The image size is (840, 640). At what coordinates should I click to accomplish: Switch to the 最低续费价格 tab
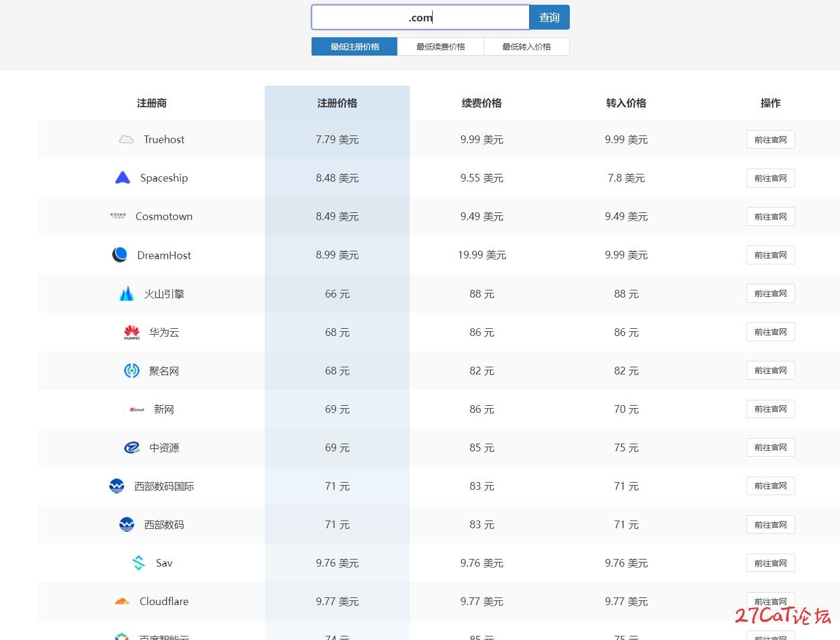440,47
